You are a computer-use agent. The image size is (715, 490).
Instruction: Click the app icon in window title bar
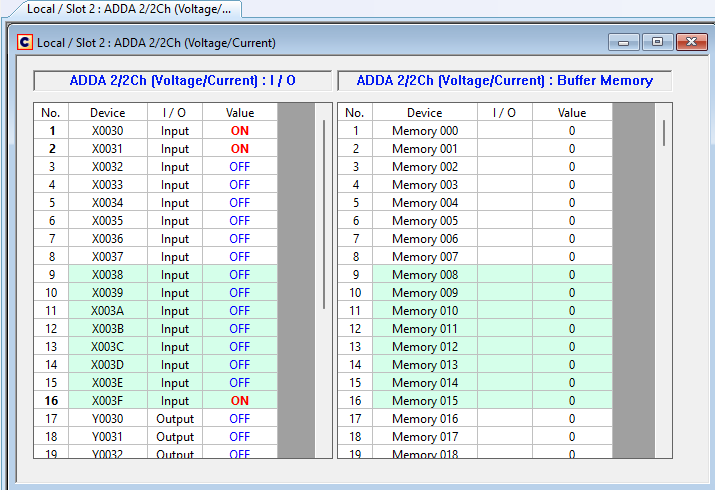click(x=25, y=43)
